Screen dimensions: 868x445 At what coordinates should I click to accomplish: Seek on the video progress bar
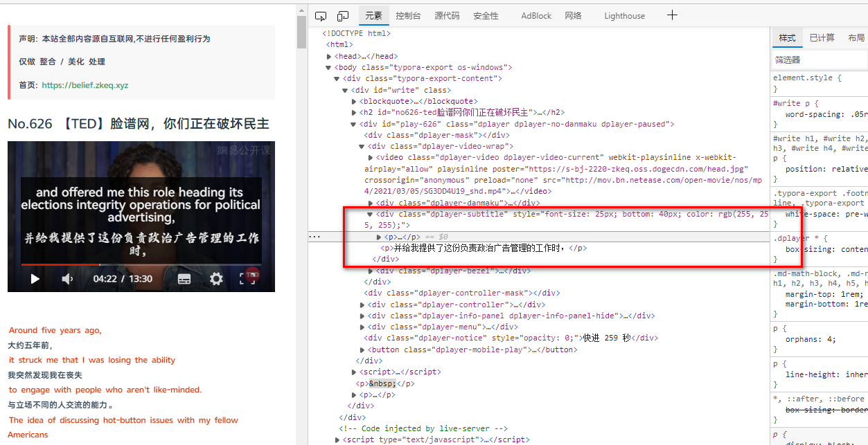(141, 264)
